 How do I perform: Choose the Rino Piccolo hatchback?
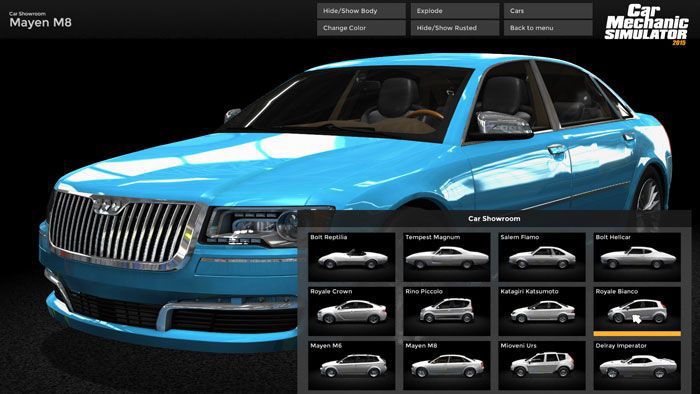point(446,311)
